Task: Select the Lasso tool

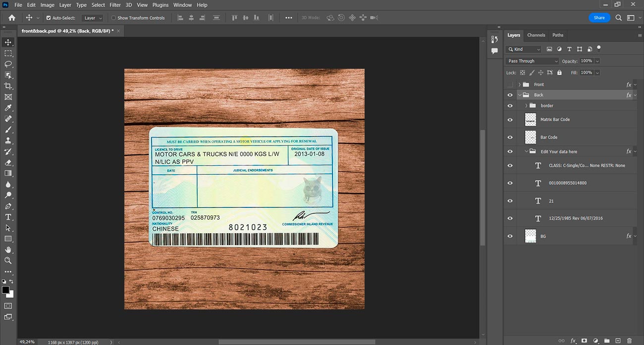Action: point(8,64)
